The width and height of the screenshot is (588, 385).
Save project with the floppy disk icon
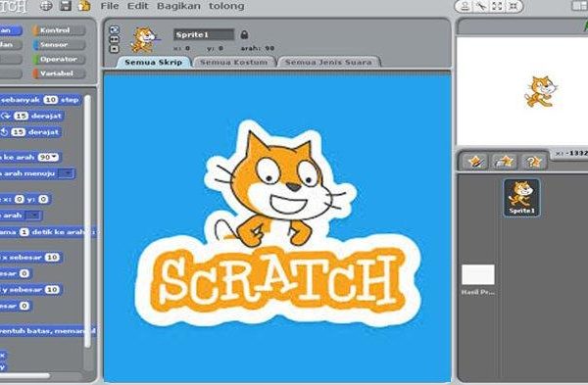click(66, 6)
